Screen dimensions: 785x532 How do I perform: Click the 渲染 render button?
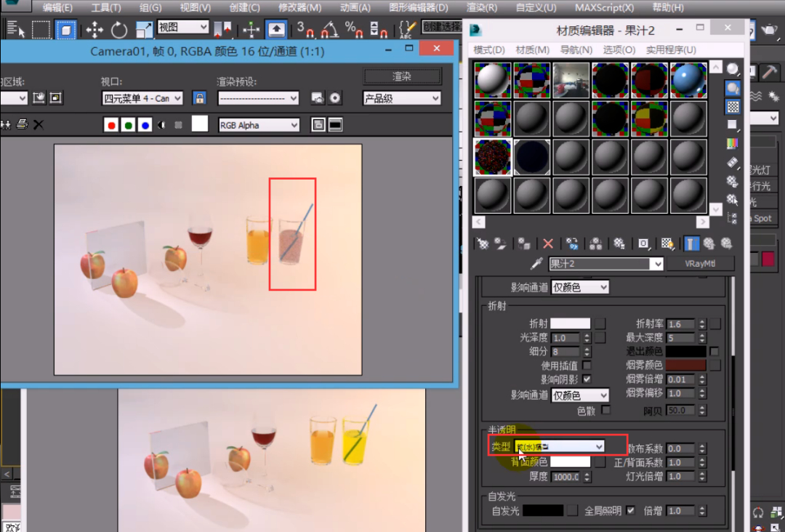point(402,76)
